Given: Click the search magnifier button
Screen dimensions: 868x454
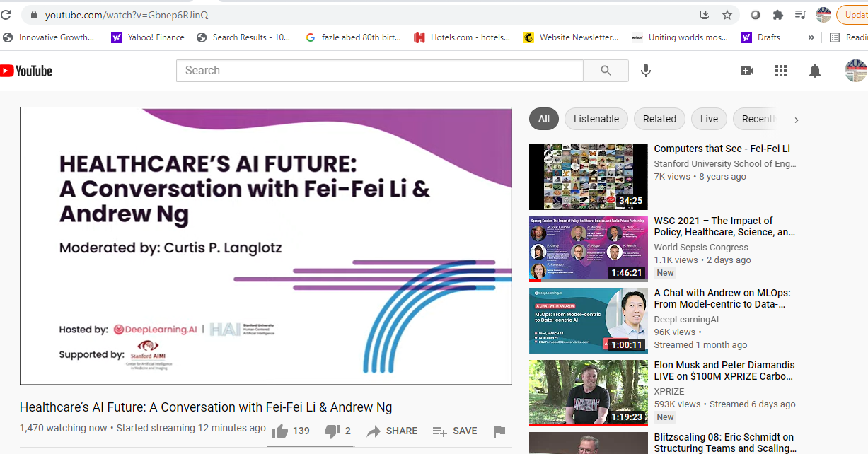Looking at the screenshot, I should click(x=606, y=71).
